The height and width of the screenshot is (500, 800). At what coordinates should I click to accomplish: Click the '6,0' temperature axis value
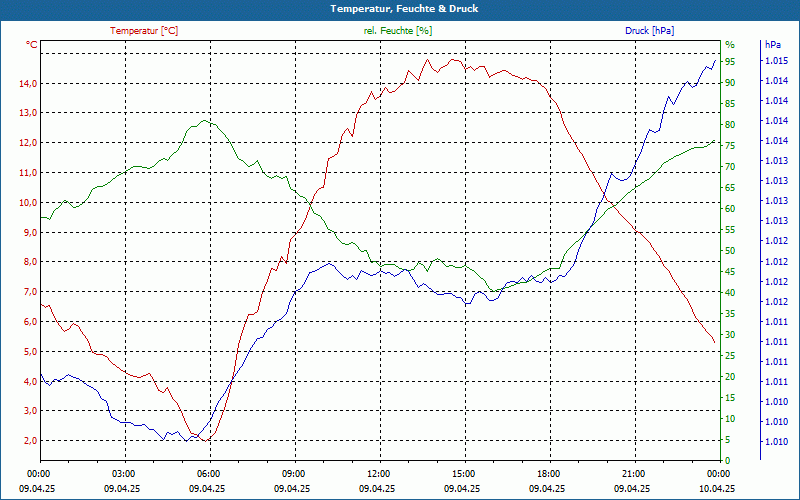30,321
